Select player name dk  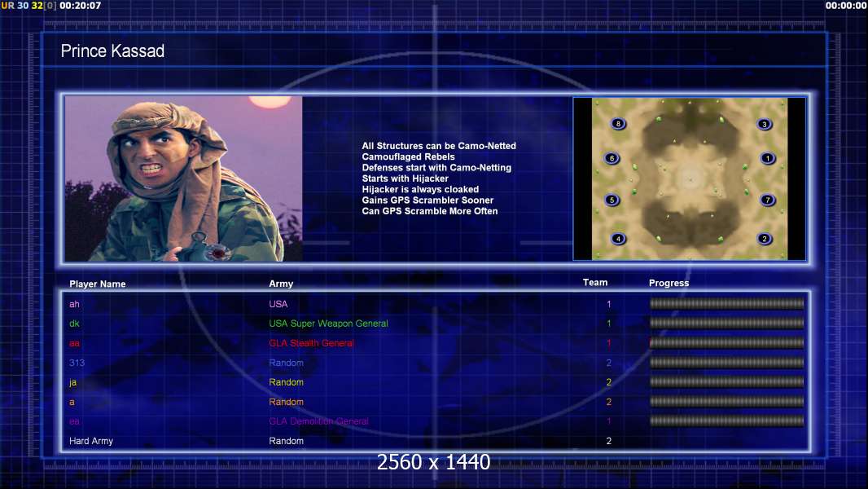coord(74,324)
